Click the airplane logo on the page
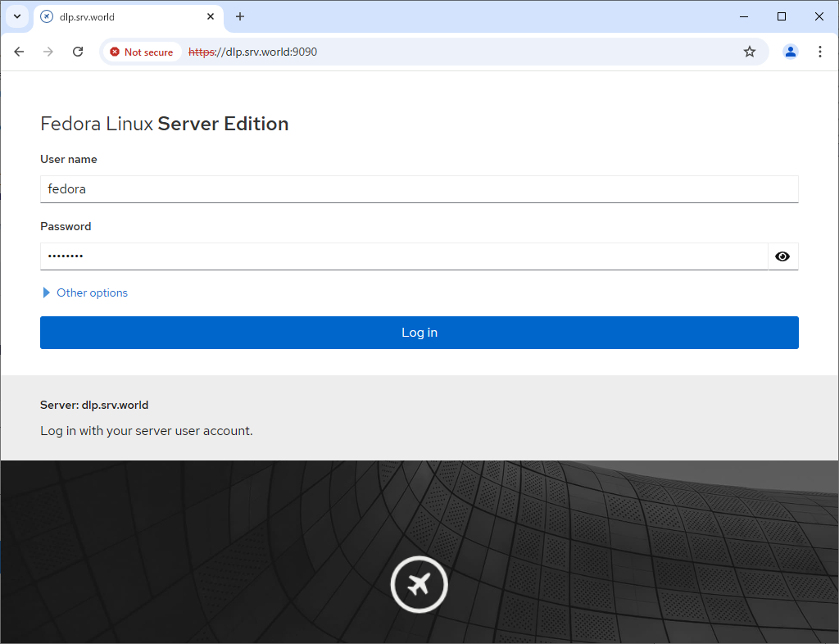Screen dimensions: 839x644 (x=419, y=584)
